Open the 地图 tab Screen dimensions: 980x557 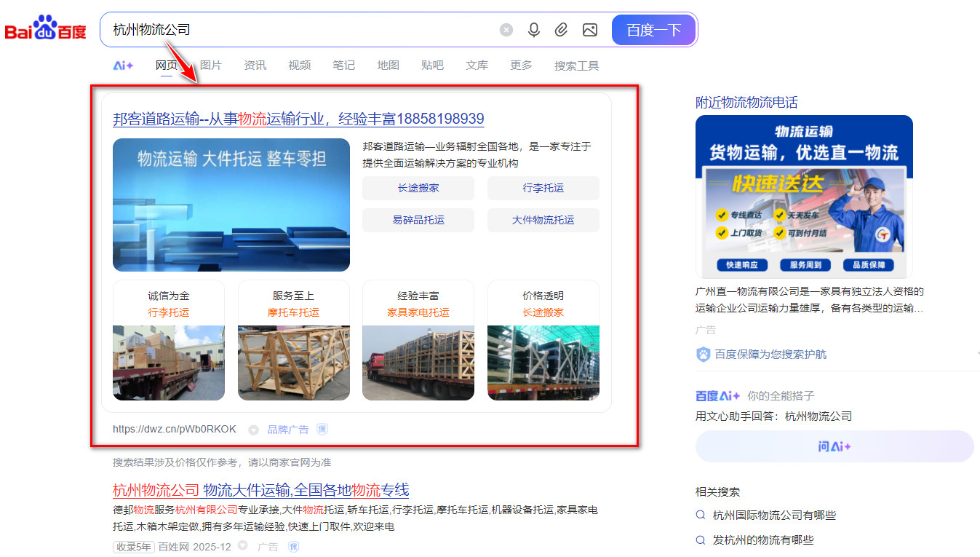pos(388,65)
